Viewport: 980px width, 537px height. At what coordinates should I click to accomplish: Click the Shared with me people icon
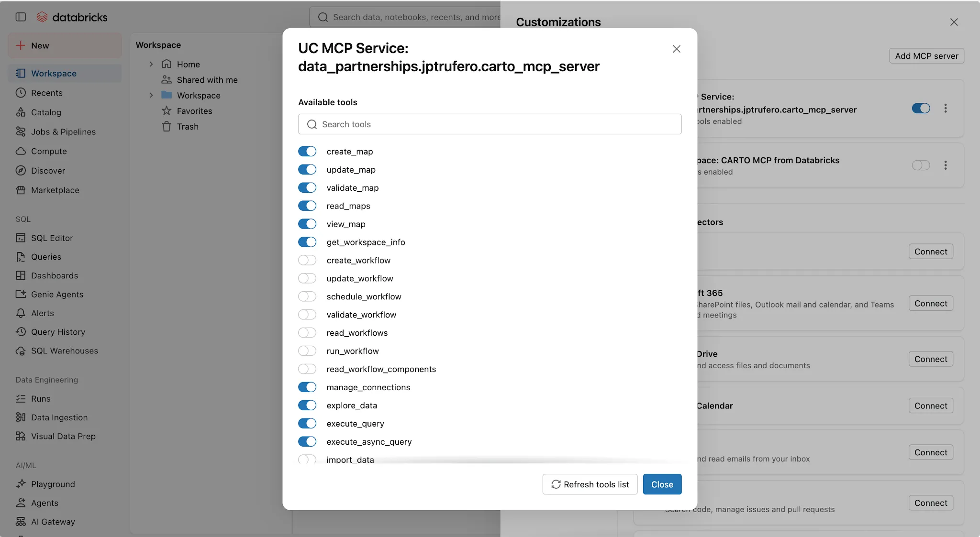click(x=167, y=80)
